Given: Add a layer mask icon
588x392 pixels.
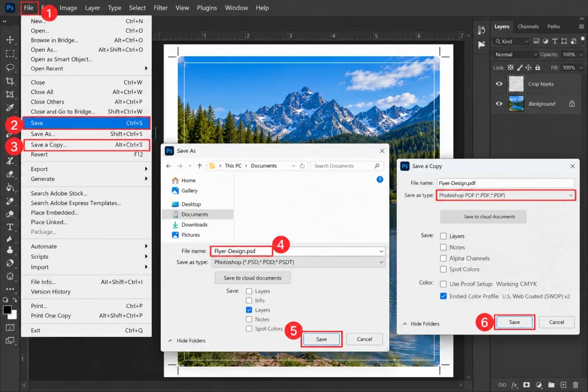Looking at the screenshot, I should pyautogui.click(x=527, y=385).
